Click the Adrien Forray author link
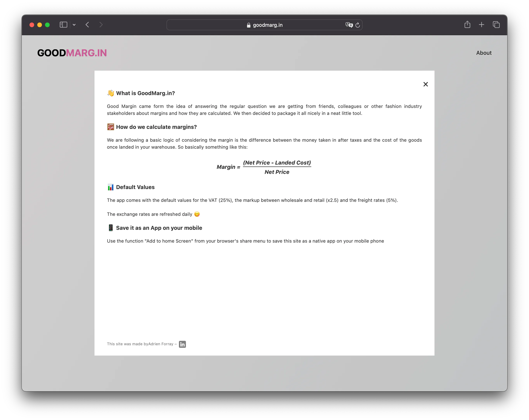The image size is (529, 420). point(161,344)
